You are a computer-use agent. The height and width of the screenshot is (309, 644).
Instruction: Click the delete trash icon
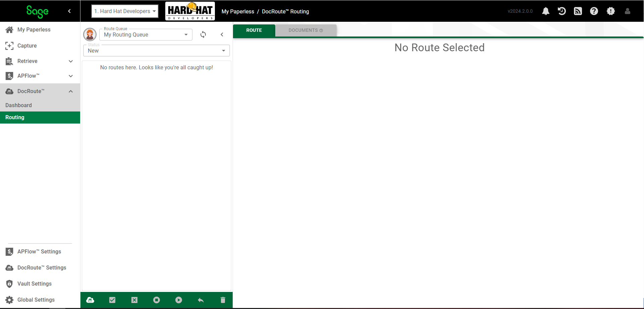tap(223, 300)
